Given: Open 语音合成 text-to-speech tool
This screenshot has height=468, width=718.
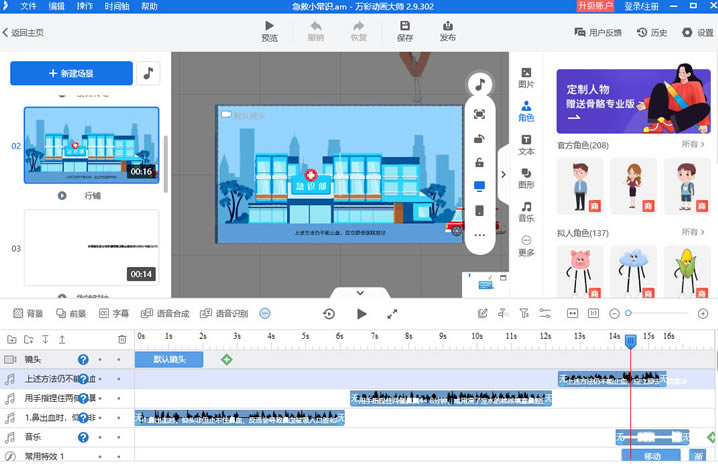Looking at the screenshot, I should (x=165, y=313).
